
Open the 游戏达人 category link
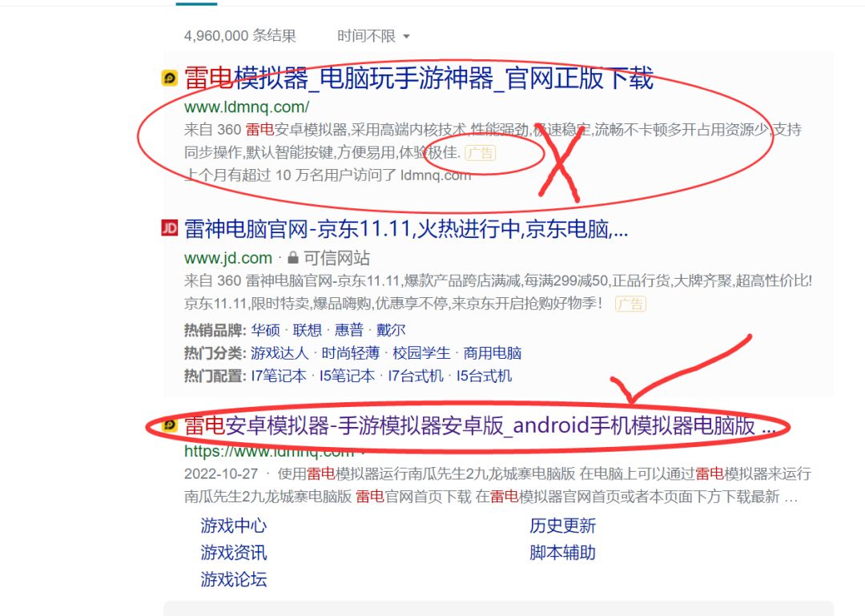[x=280, y=352]
